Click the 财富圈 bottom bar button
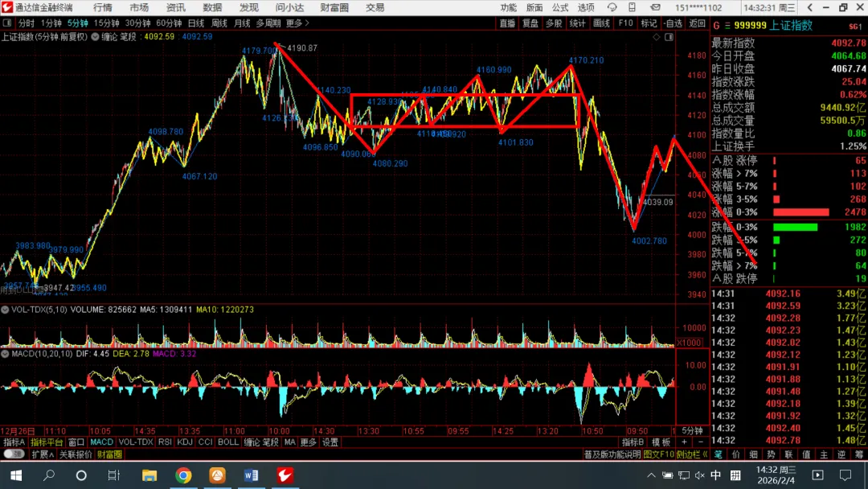Image resolution: width=868 pixels, height=489 pixels. tap(109, 454)
